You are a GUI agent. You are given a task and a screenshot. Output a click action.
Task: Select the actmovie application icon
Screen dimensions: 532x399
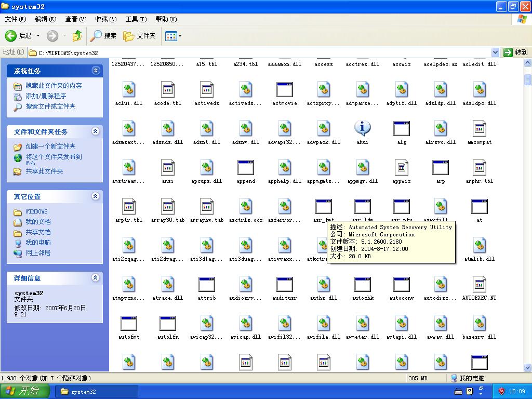click(x=285, y=90)
